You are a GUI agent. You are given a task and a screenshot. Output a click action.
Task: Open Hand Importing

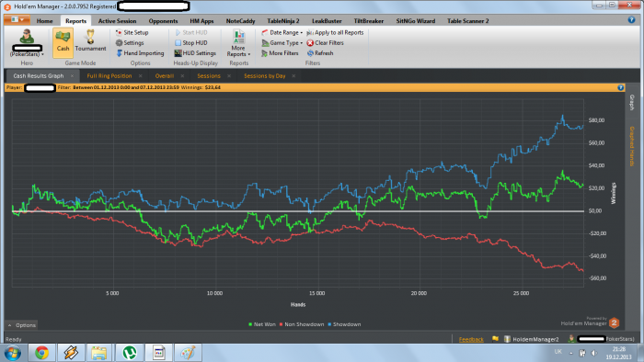tap(140, 53)
